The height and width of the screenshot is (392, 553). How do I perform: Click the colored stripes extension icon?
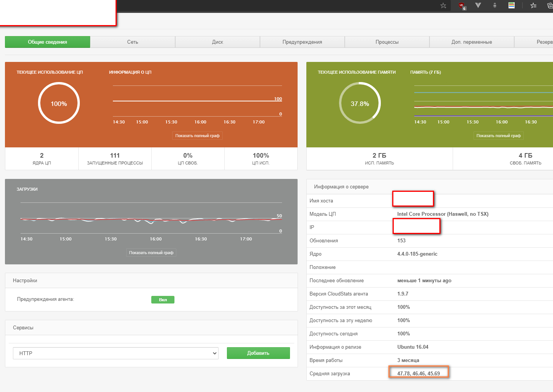coord(512,5)
